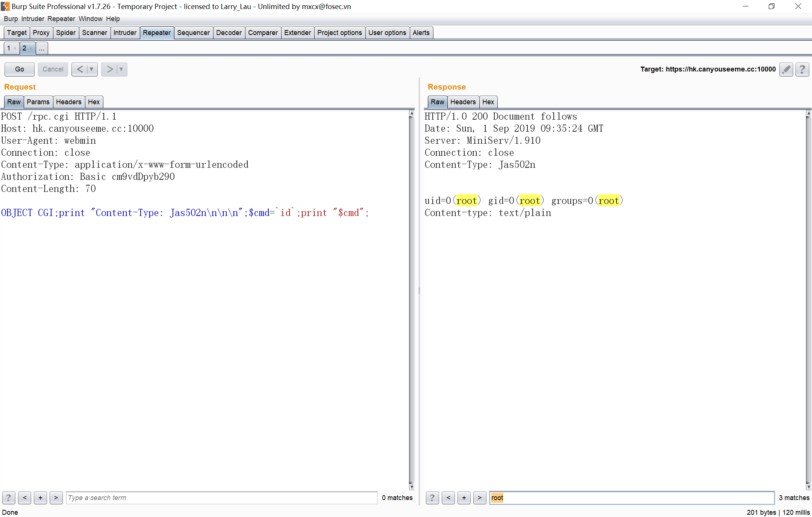812x517 pixels.
Task: Expand the forward history dropdown arrow
Action: point(121,69)
